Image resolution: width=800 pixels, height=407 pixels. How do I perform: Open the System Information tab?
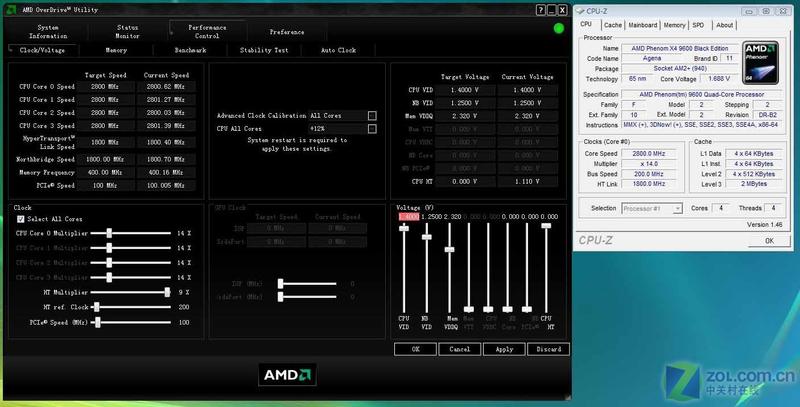[47, 32]
